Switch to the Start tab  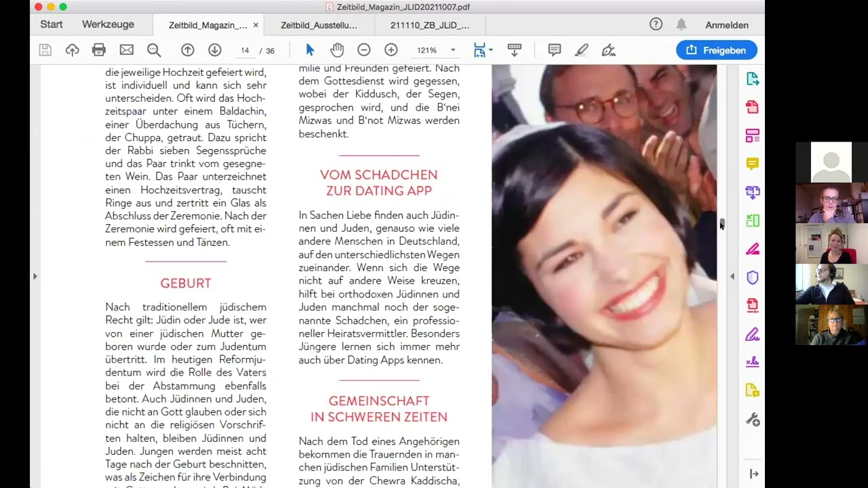52,24
